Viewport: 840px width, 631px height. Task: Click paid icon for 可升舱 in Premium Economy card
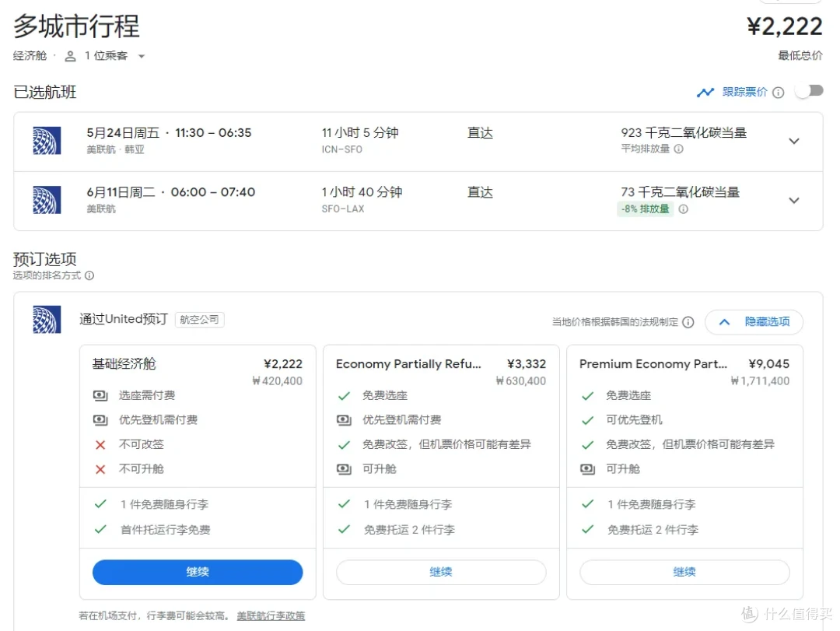(588, 469)
